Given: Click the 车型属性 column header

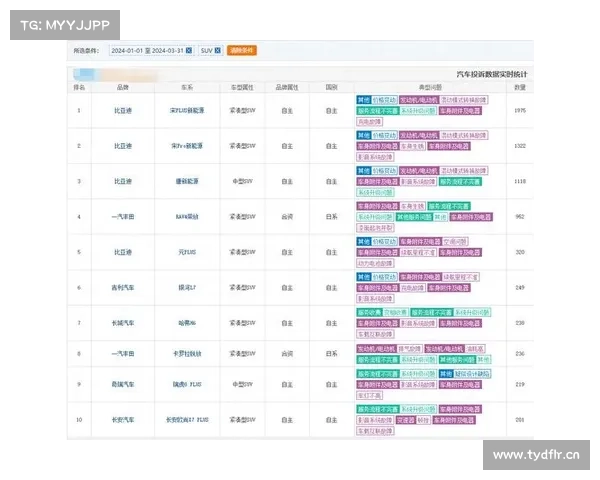Looking at the screenshot, I should (x=242, y=87).
